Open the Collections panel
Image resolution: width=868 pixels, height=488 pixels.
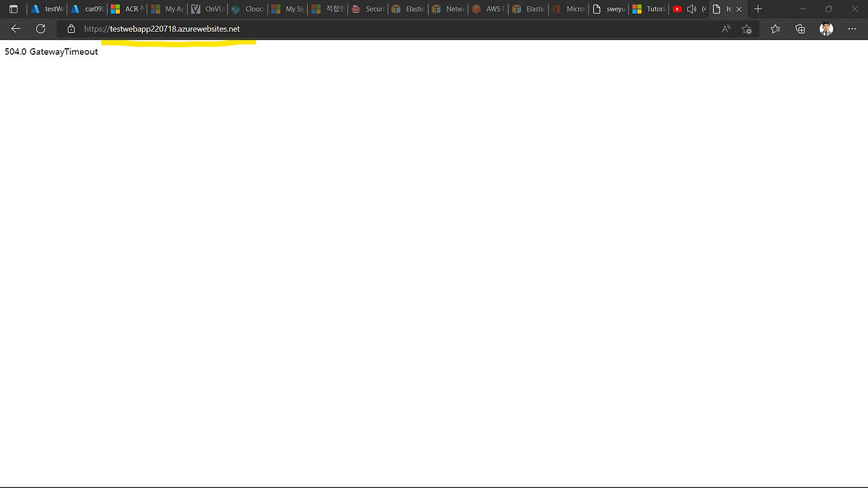(800, 29)
